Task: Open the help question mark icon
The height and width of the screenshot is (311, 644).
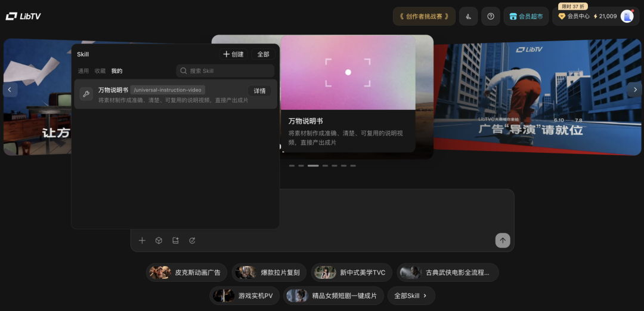Action: tap(491, 17)
